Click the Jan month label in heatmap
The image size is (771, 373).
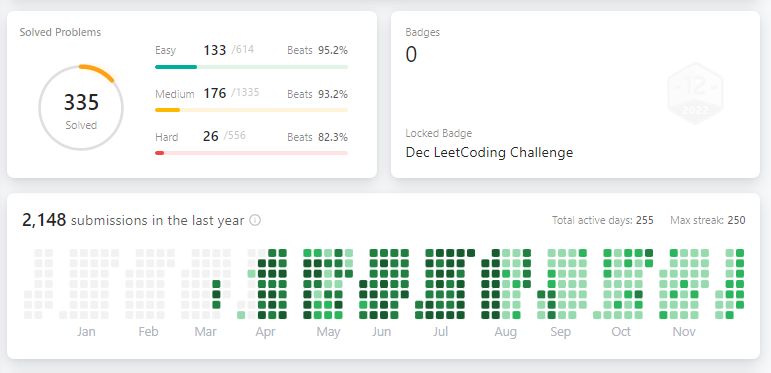coord(86,332)
